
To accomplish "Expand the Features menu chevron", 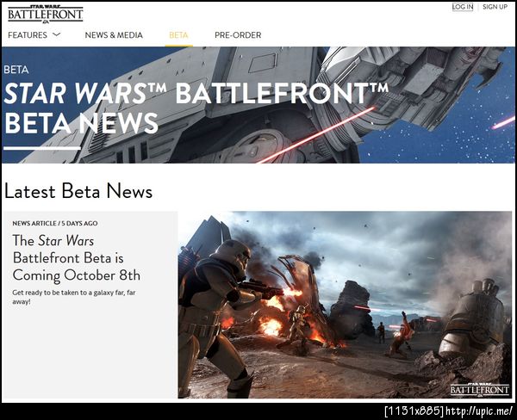I will (x=57, y=34).
